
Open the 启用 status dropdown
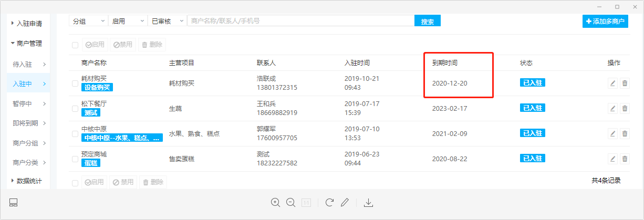tap(128, 21)
